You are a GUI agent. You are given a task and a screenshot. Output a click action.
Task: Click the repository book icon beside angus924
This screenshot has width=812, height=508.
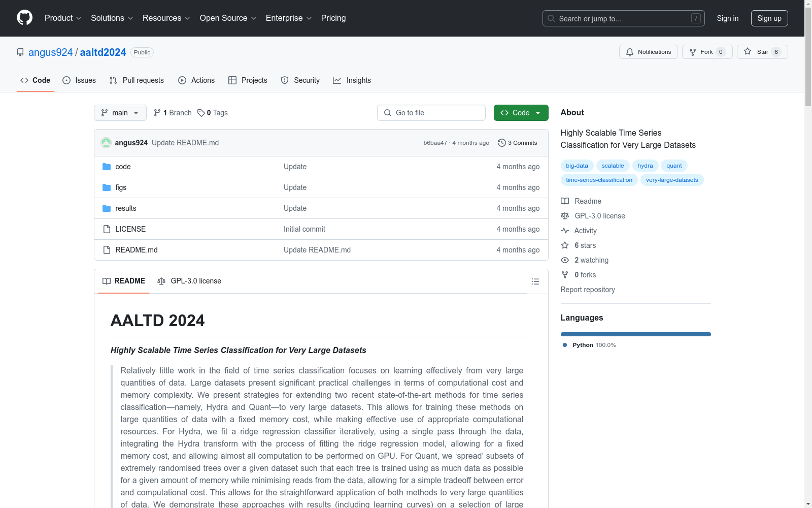tap(20, 52)
